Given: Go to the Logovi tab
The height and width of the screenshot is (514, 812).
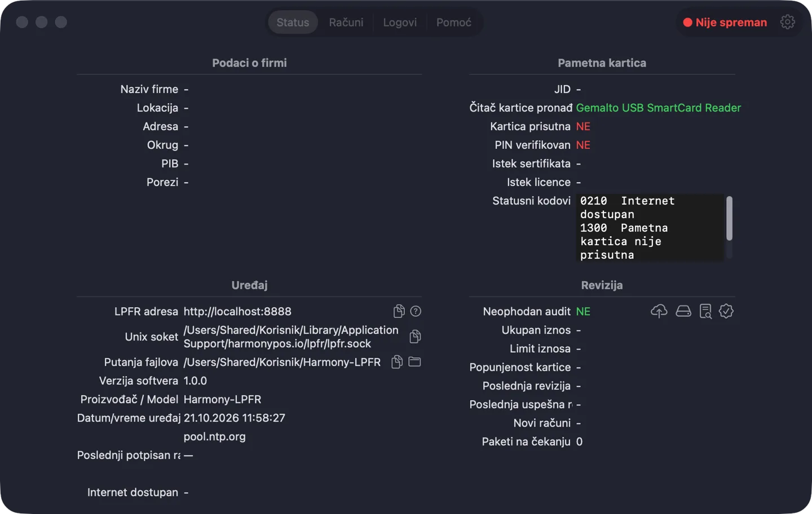Looking at the screenshot, I should (400, 23).
